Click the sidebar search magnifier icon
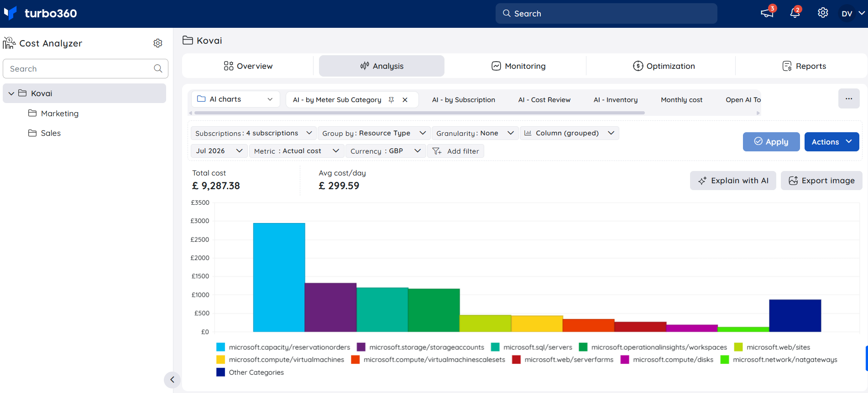 158,68
